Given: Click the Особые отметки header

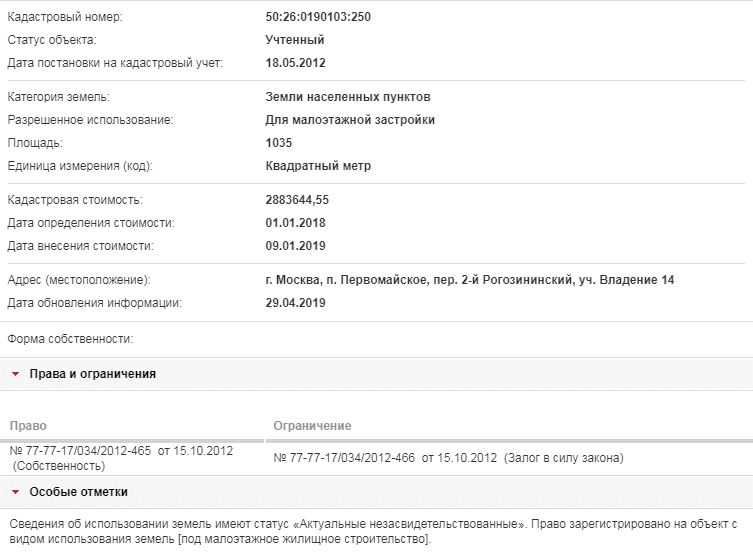Looking at the screenshot, I should coord(79,492).
